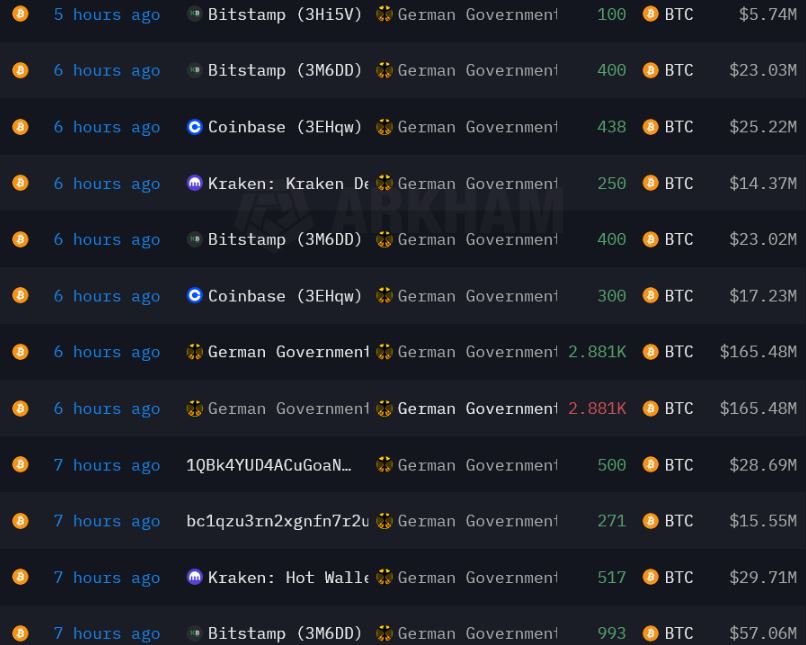The width and height of the screenshot is (806, 645).
Task: Click the recipient eagle emblem in the $15.55M row
Action: 384,521
